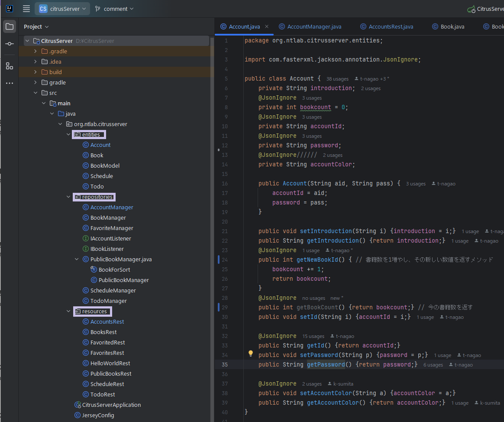Viewport: 504px width, 422px height.
Task: Click the CitrusServerApplication run class icon
Action: pos(78,405)
